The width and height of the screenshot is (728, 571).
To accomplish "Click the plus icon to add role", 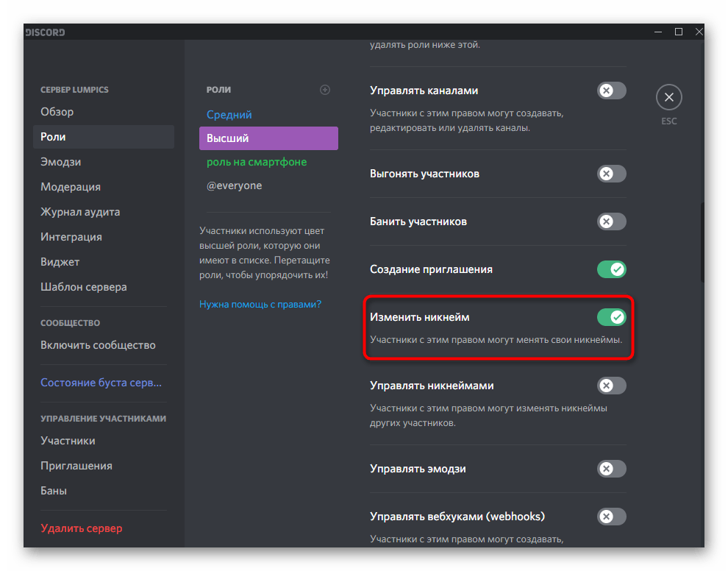I will (x=325, y=90).
